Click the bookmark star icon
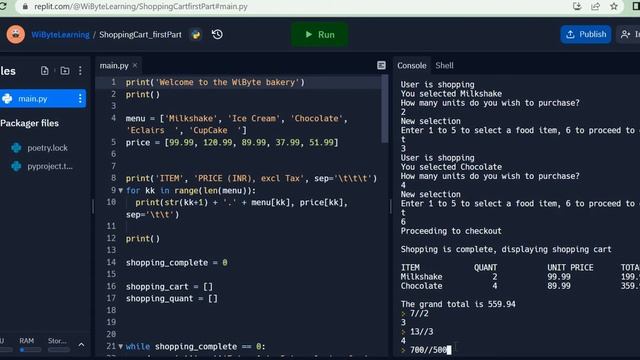Image resolution: width=640 pixels, height=360 pixels. click(x=613, y=6)
